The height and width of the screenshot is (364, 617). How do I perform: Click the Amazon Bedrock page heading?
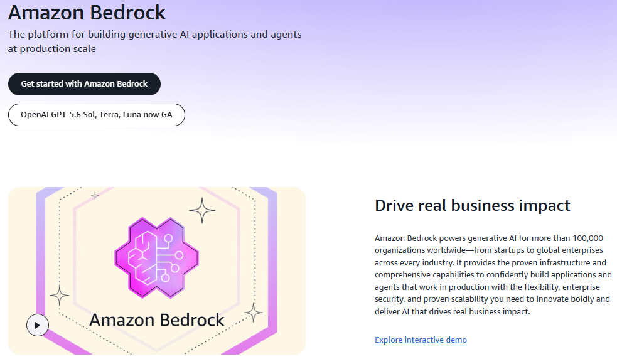(87, 12)
